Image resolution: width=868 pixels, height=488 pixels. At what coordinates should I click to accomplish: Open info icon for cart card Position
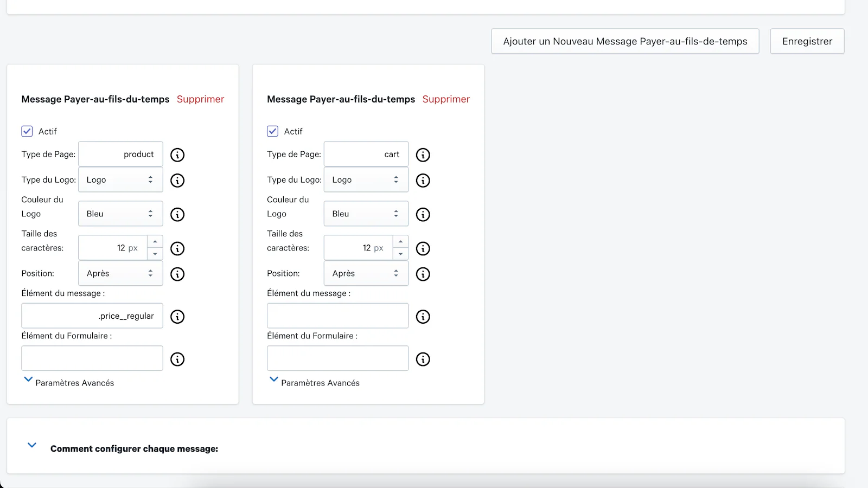coord(423,274)
